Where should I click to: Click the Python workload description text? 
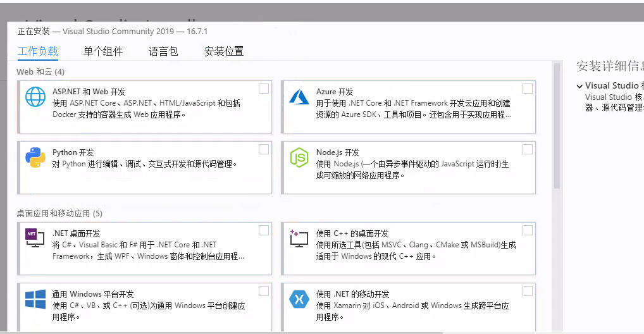(x=145, y=164)
